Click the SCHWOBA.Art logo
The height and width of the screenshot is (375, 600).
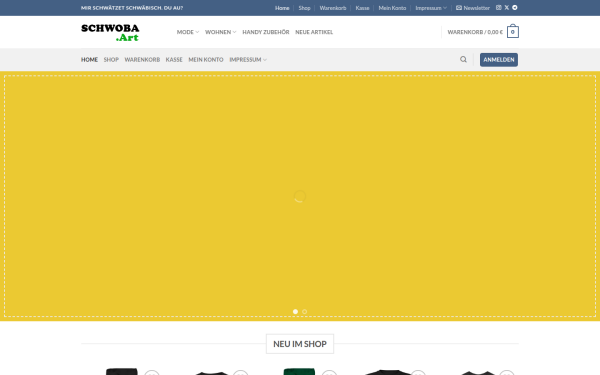(110, 33)
